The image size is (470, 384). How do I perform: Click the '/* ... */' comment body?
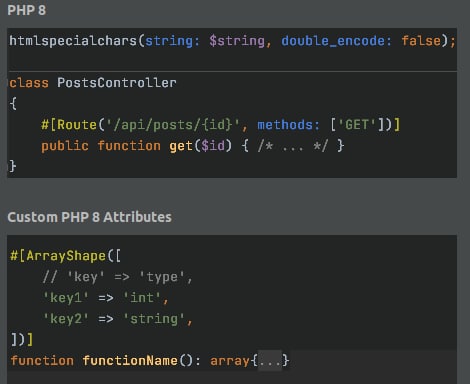[293, 146]
